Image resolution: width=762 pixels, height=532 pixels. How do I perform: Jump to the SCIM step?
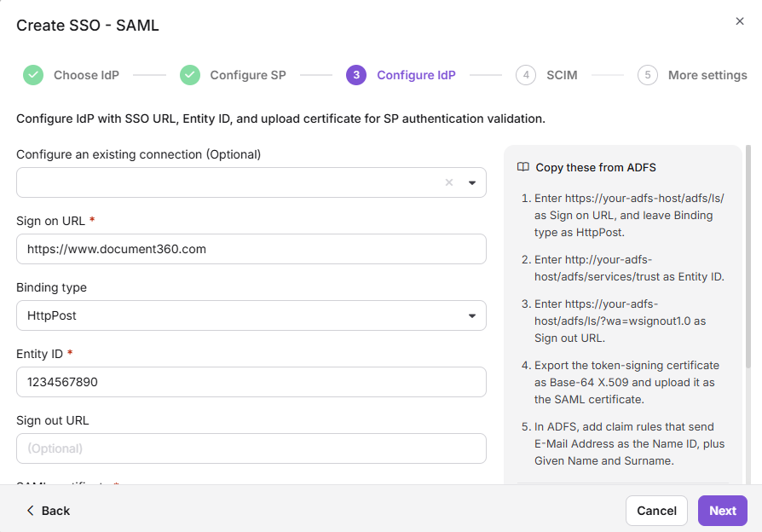[x=562, y=75]
